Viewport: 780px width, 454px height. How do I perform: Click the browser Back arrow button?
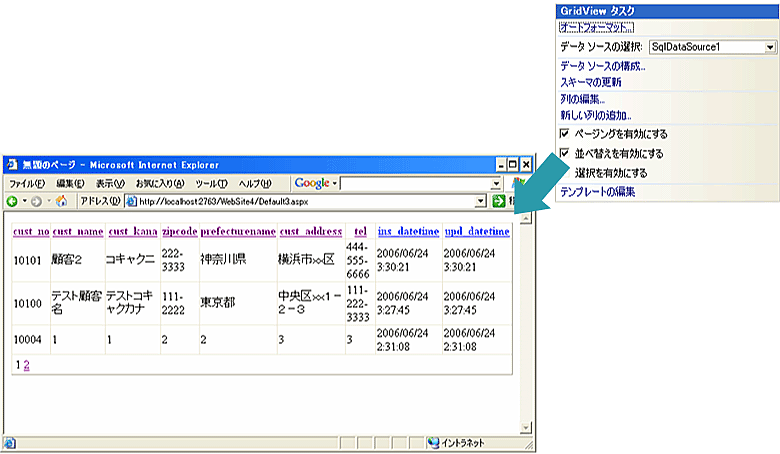[x=12, y=201]
